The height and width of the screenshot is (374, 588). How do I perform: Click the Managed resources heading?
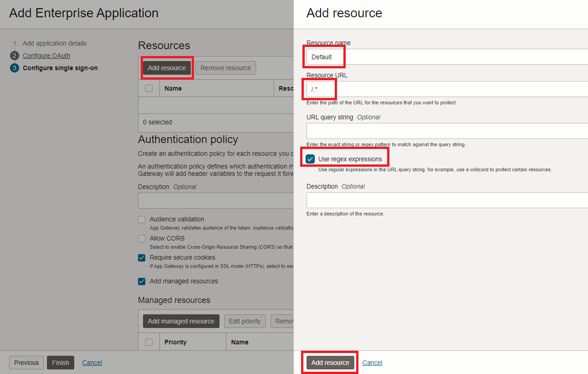click(x=174, y=300)
